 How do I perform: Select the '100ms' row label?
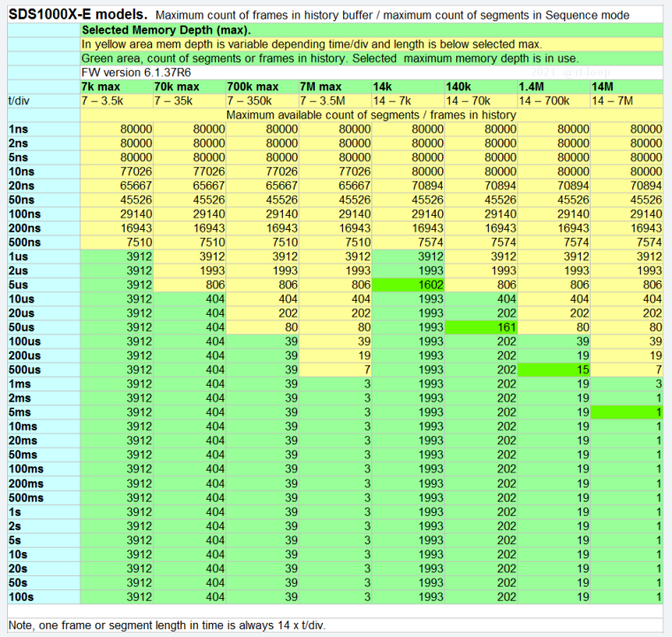pyautogui.click(x=43, y=469)
